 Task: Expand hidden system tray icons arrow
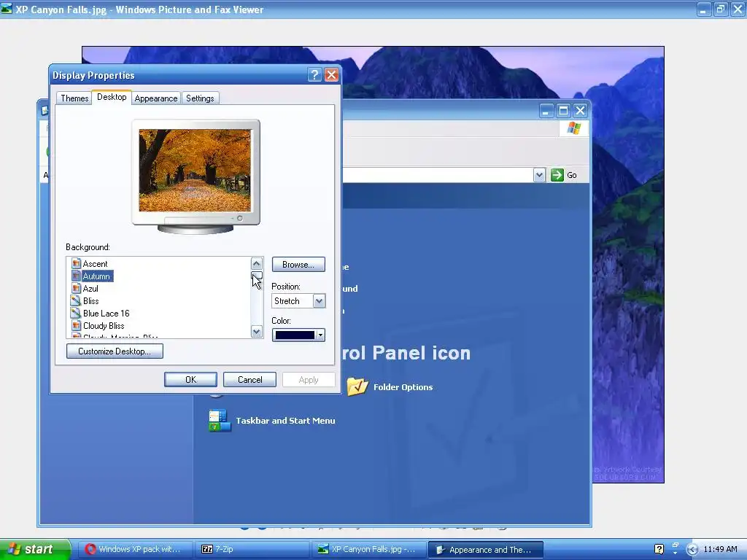coord(692,549)
